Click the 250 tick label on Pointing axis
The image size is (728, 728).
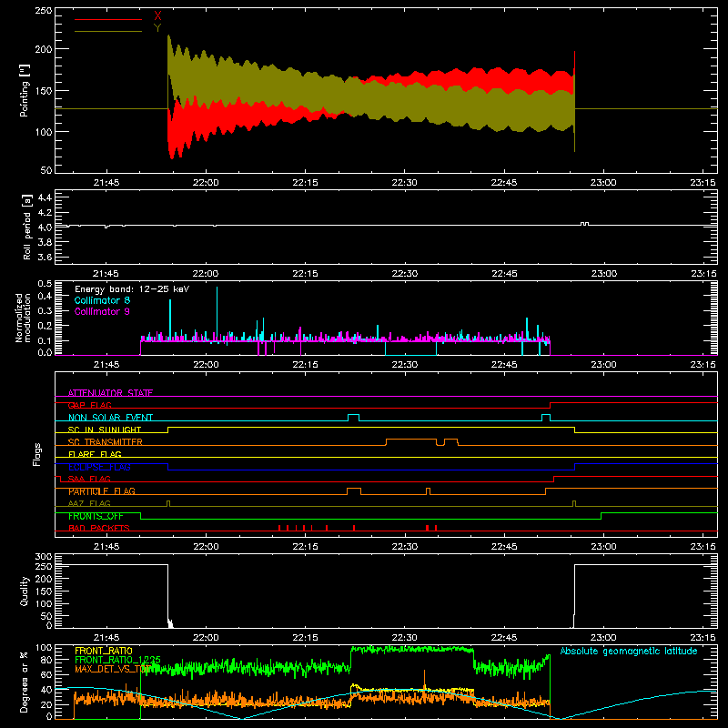[x=44, y=11]
